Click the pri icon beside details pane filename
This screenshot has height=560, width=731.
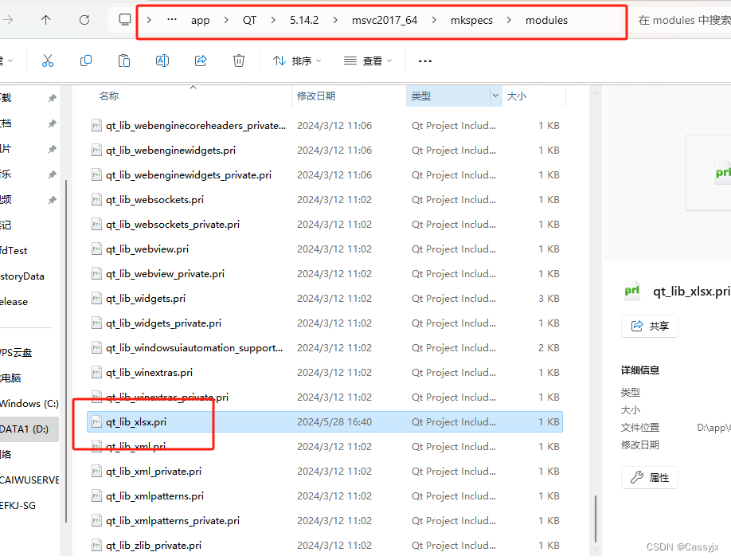632,291
